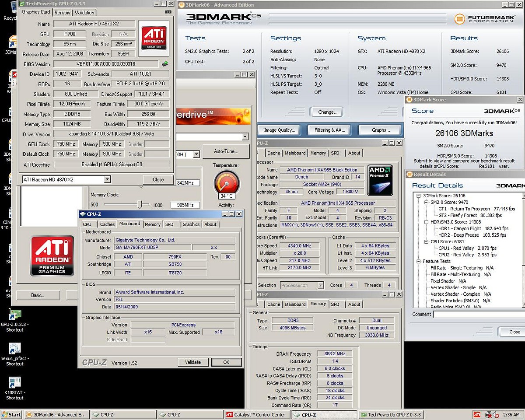The height and width of the screenshot is (420, 525).
Task: Switch to the Validation tab in GPU-Z
Action: click(x=84, y=13)
